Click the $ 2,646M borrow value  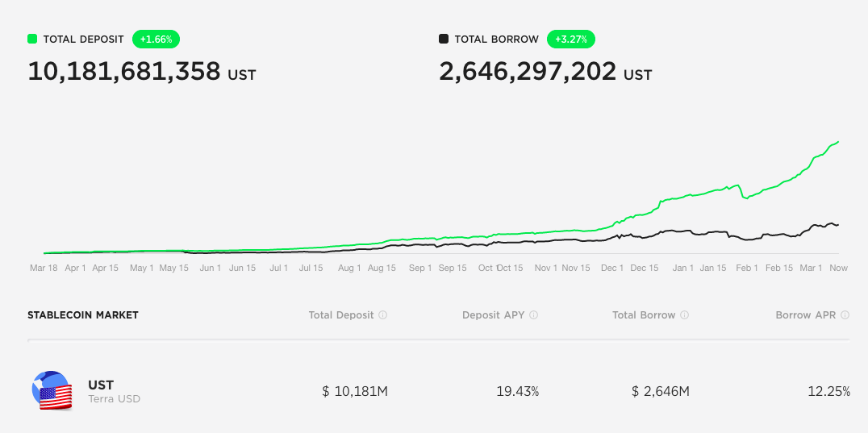[x=660, y=392]
